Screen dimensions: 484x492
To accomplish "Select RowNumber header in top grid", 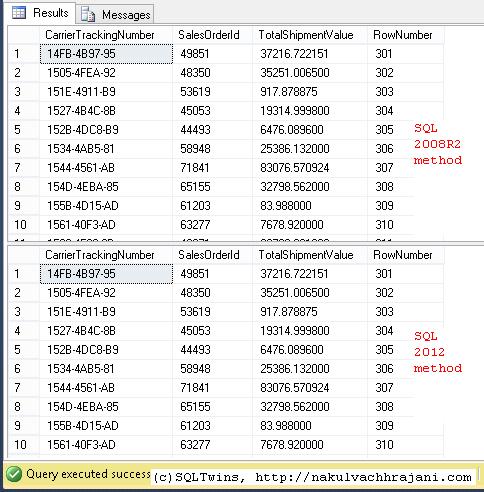I will click(x=405, y=35).
